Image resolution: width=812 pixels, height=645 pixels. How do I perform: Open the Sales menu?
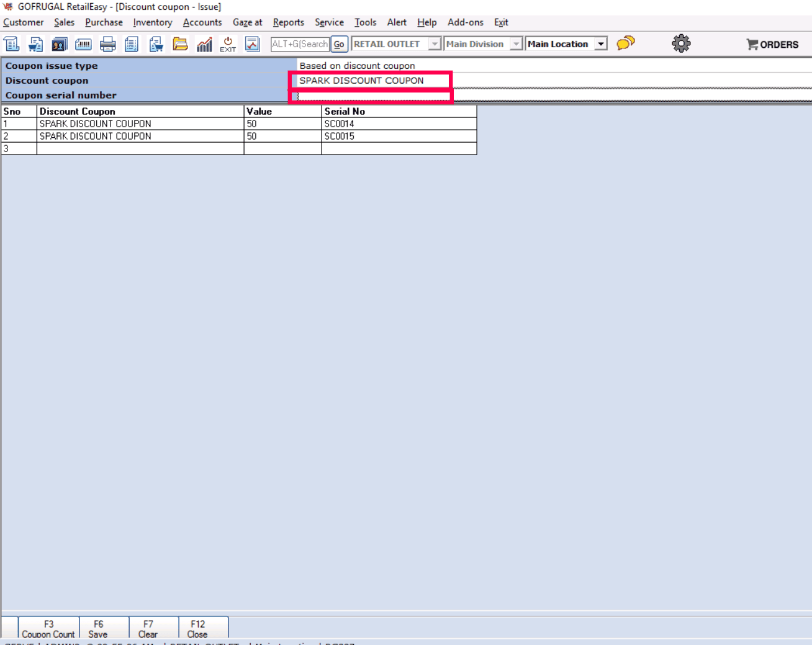click(64, 22)
